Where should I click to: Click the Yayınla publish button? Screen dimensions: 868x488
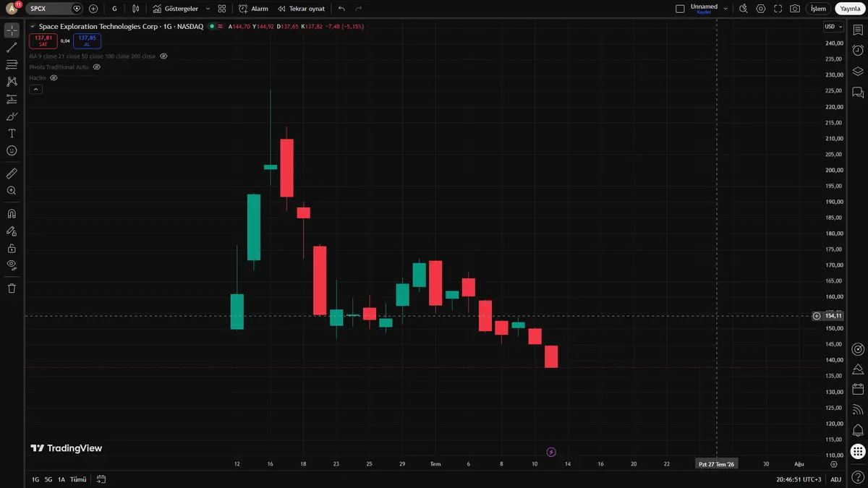point(850,9)
